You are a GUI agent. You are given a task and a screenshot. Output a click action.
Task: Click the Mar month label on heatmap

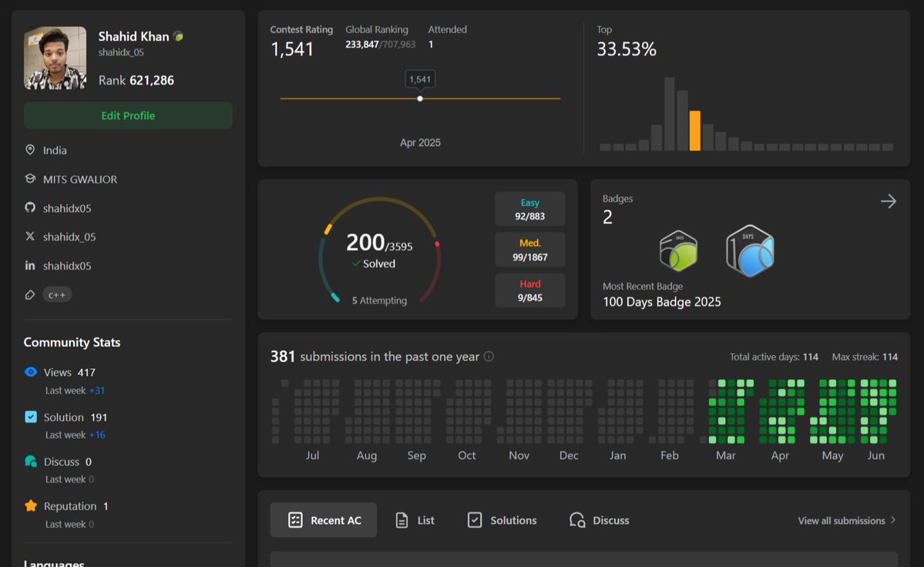click(x=725, y=455)
